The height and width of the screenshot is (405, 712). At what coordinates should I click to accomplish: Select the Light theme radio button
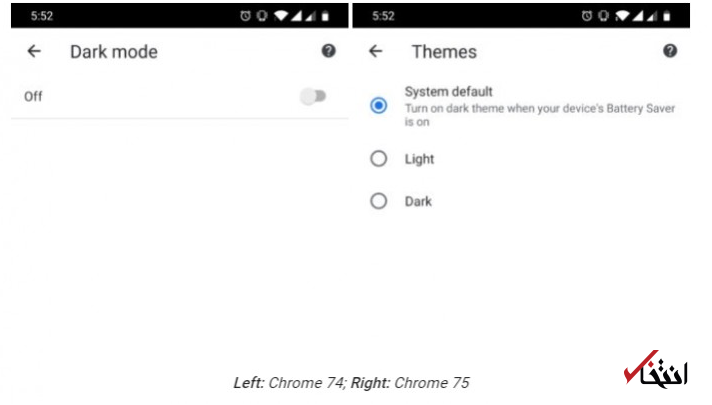point(378,158)
